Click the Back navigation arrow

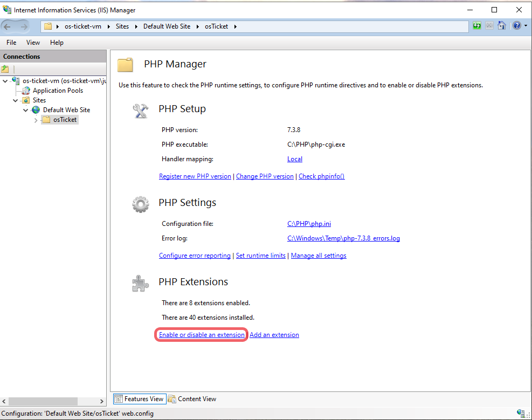tap(7, 26)
